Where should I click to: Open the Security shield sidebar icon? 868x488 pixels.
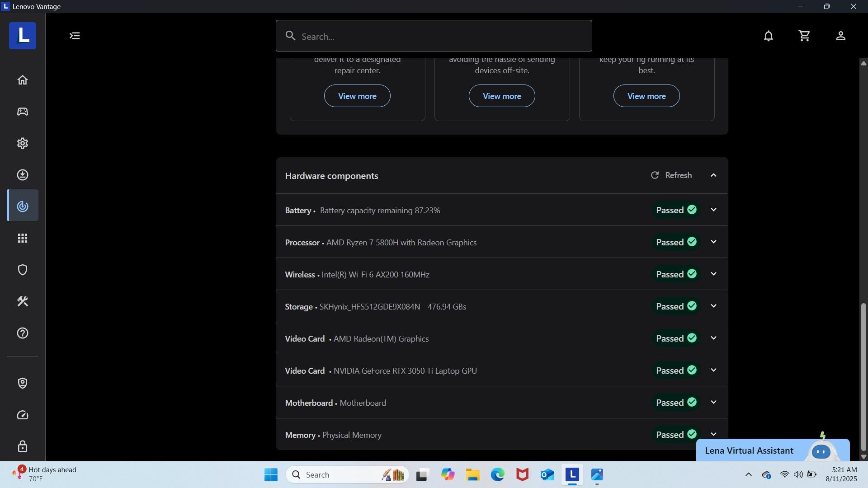click(x=23, y=270)
